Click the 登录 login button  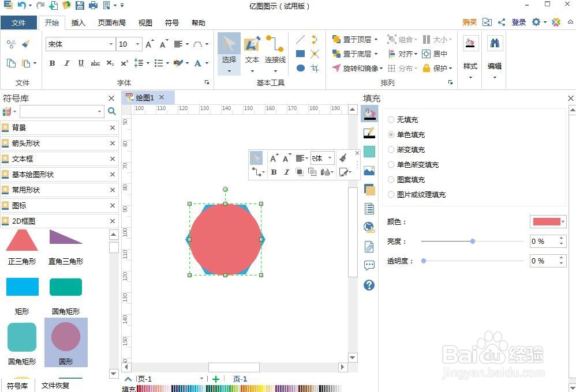(518, 22)
